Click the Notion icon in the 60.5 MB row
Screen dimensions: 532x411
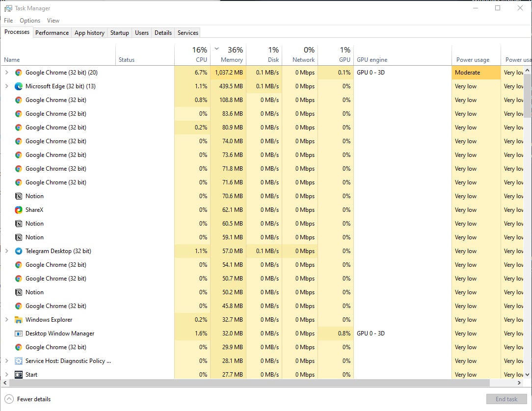pos(19,224)
